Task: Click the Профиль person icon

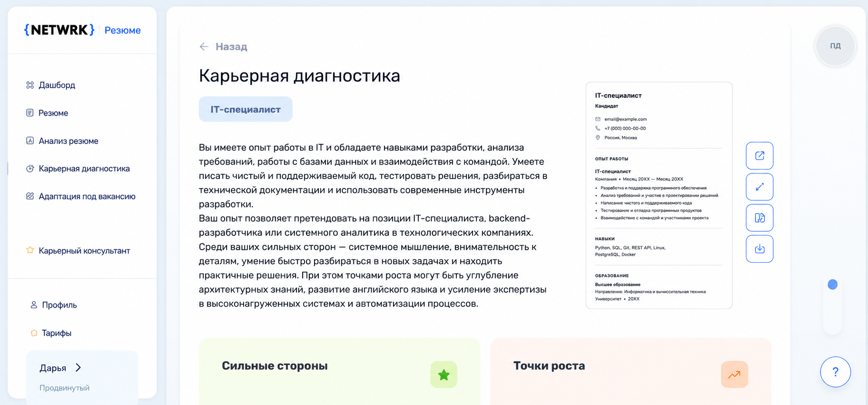Action: (34, 305)
